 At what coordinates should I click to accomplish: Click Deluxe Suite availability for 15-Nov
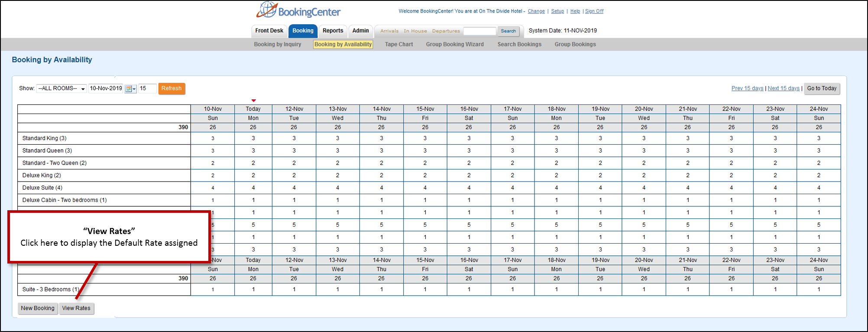click(x=425, y=188)
